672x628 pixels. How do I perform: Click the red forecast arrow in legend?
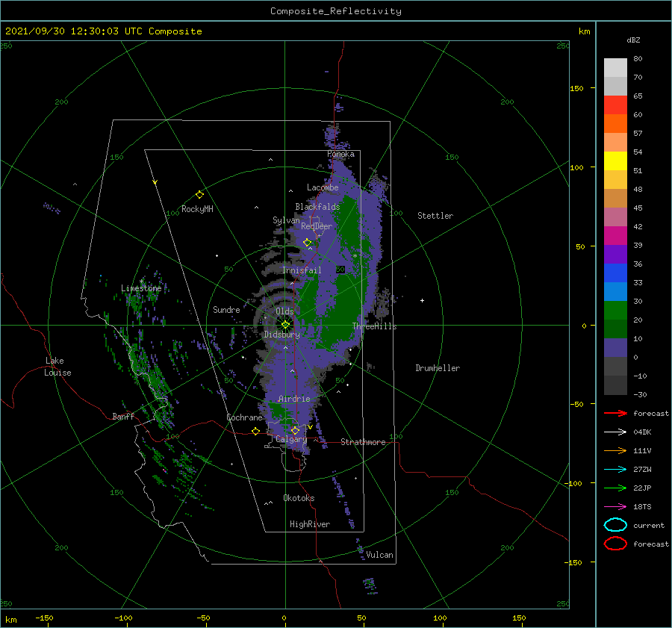pos(615,413)
